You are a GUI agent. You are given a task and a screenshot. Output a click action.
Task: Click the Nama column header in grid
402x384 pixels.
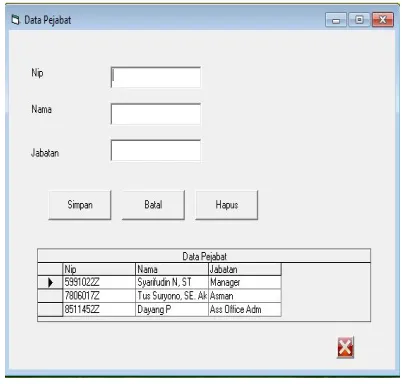point(172,269)
